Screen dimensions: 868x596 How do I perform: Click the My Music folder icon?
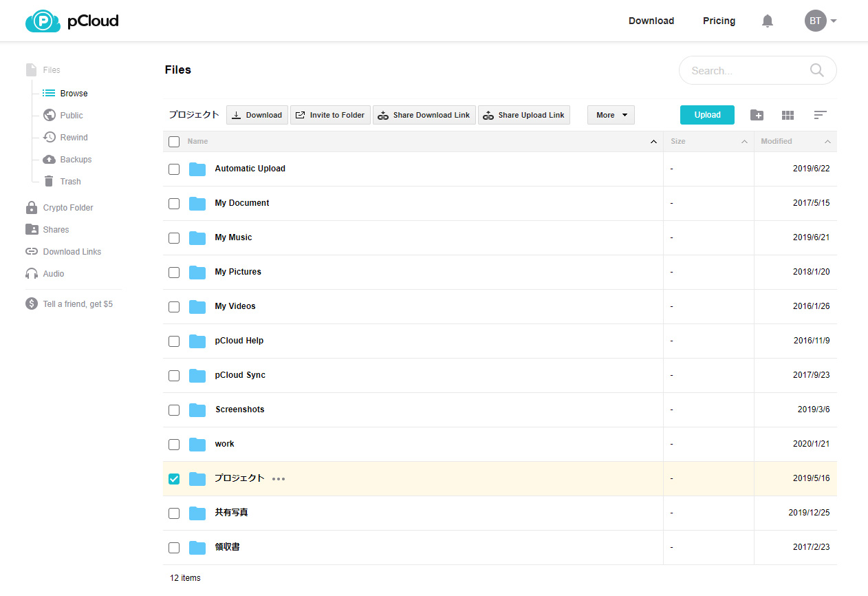coord(197,237)
